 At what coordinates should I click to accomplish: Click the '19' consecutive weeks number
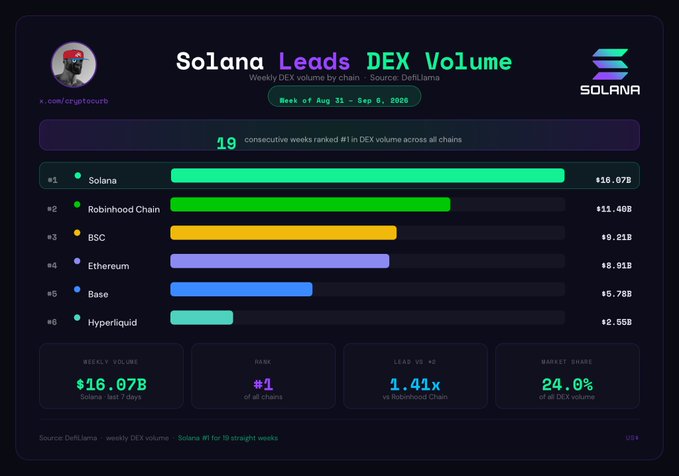(226, 143)
